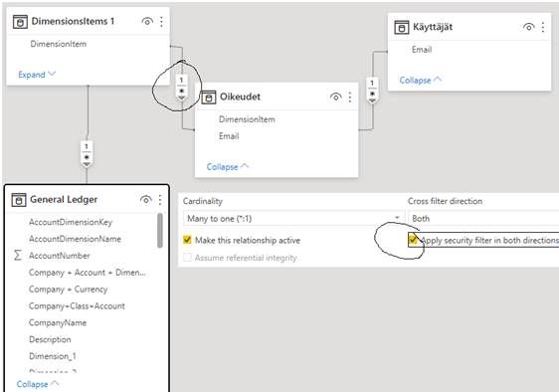Click the General Ledger table icon
Screen dimensions: 559x392
pos(19,200)
